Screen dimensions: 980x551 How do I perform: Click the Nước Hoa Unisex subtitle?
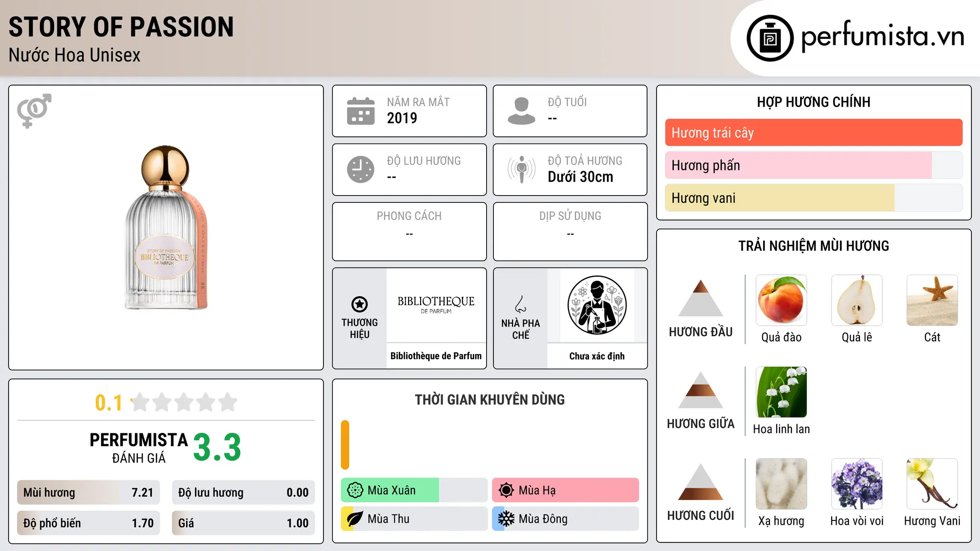(x=75, y=55)
